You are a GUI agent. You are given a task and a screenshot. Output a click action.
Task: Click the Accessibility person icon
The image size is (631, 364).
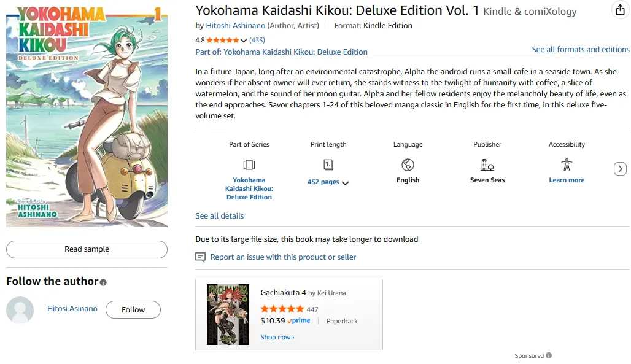(x=567, y=165)
